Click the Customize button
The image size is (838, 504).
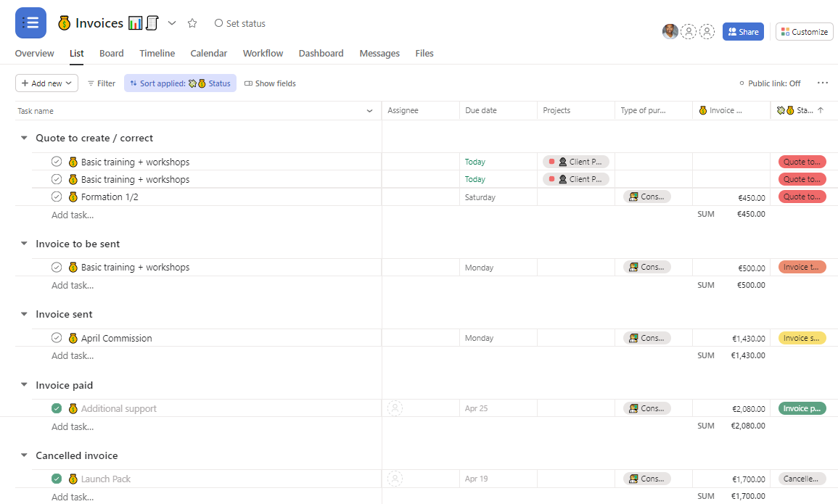804,32
